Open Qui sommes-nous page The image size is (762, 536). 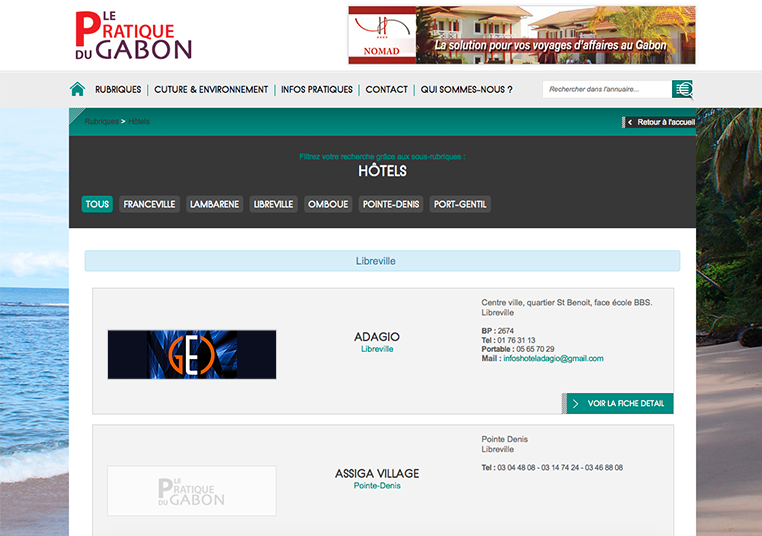[466, 89]
